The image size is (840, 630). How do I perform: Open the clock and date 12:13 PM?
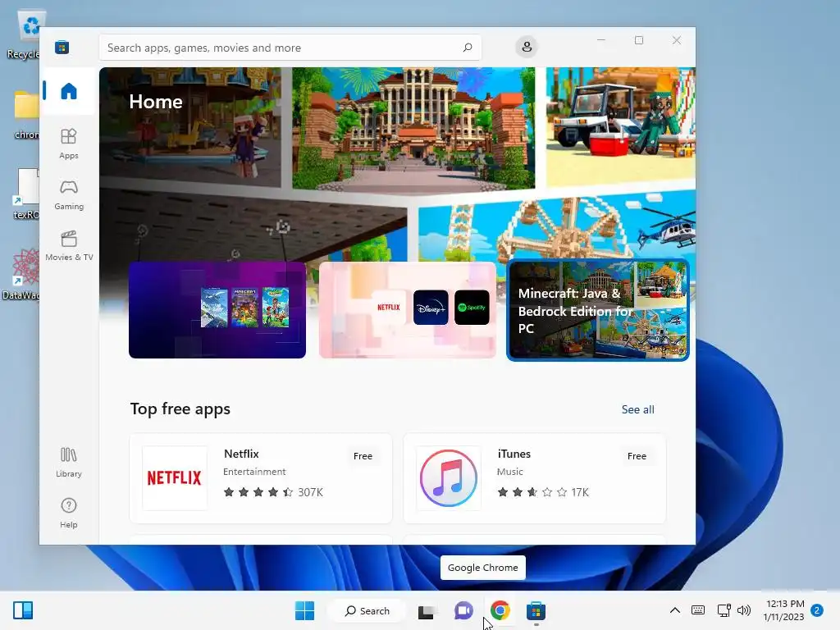tap(783, 610)
